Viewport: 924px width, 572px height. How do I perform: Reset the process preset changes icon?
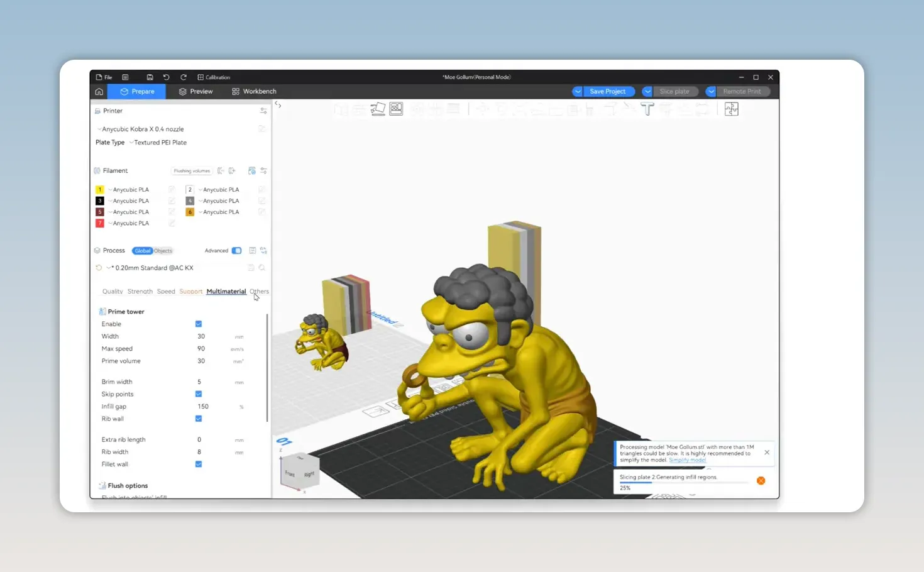point(99,268)
